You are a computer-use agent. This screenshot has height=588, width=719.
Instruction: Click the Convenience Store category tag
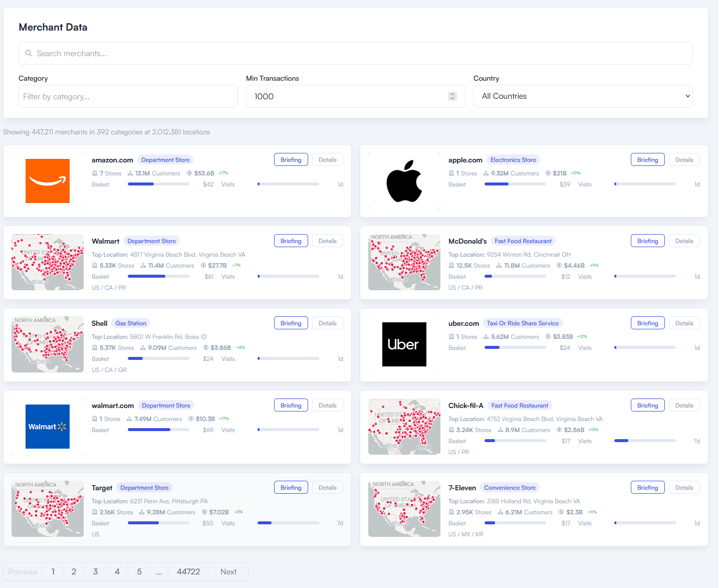click(510, 488)
